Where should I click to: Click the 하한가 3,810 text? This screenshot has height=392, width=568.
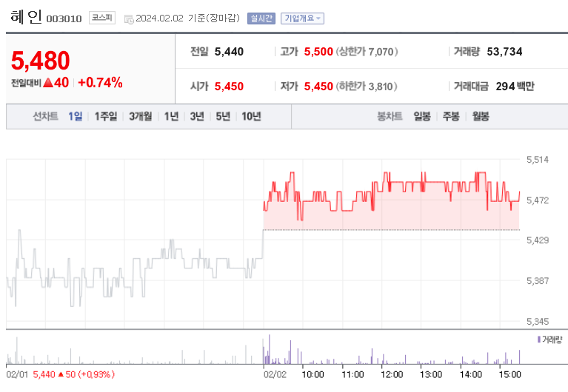coord(367,87)
